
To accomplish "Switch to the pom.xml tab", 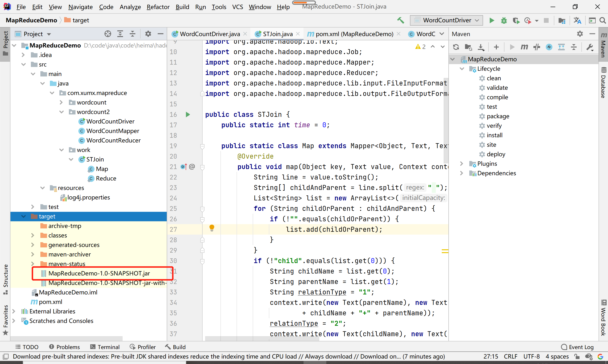I will click(351, 34).
